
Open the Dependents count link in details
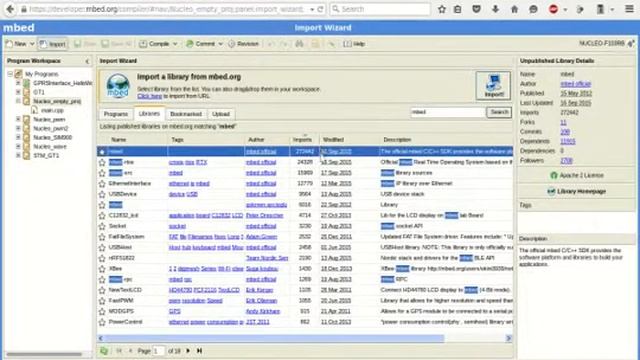[x=568, y=141]
